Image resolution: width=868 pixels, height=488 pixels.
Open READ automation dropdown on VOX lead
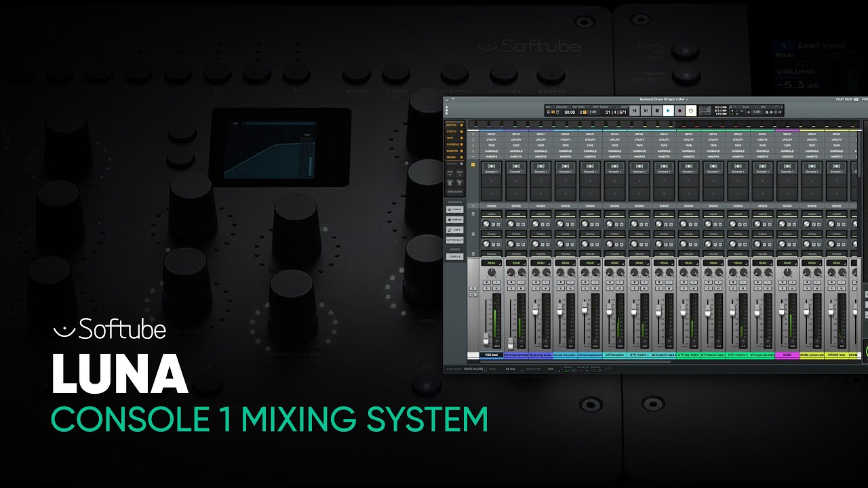click(x=492, y=263)
